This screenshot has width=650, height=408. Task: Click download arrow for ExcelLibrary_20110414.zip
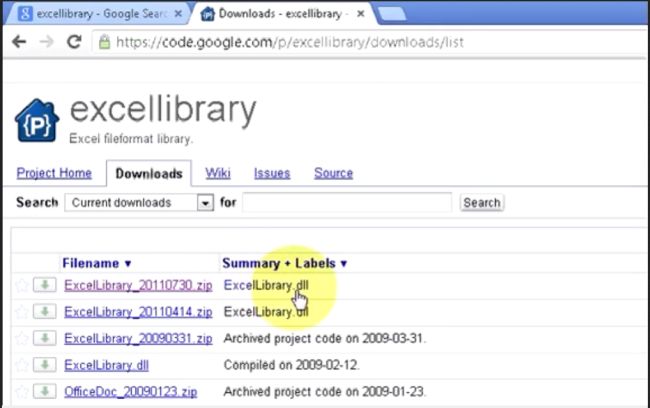pyautogui.click(x=44, y=311)
